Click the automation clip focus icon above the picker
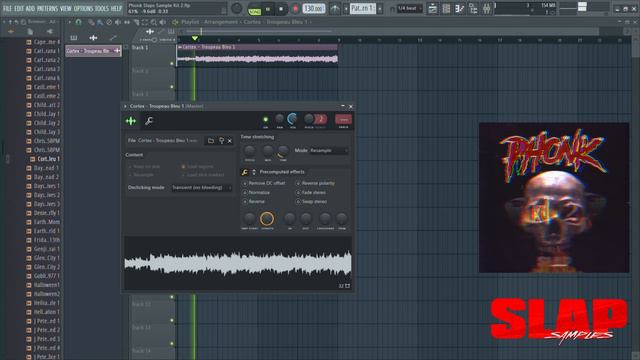This screenshot has height=360, width=640. click(113, 38)
